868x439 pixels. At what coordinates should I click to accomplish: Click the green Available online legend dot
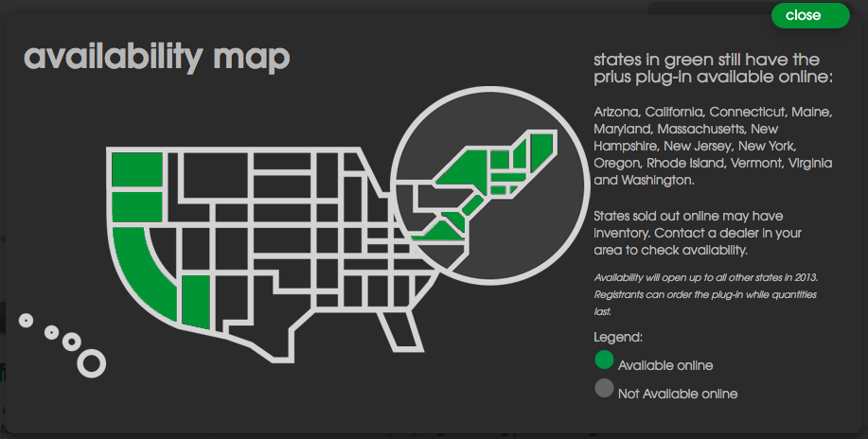click(x=604, y=360)
